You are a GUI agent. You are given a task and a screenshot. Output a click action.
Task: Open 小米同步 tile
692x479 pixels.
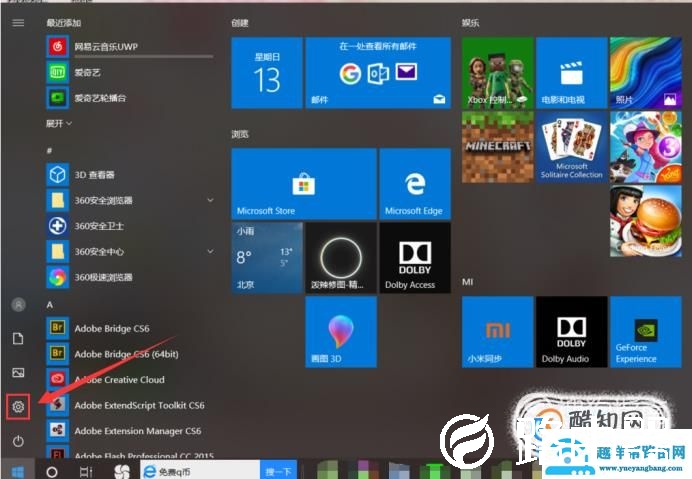tap(497, 332)
